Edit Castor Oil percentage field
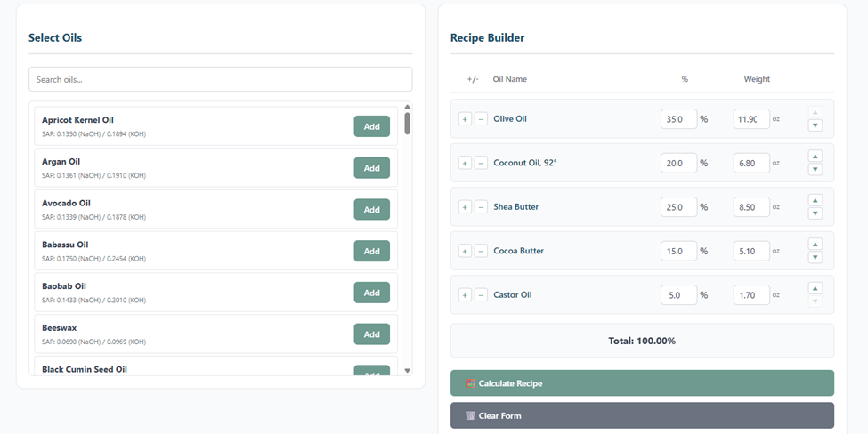The height and width of the screenshot is (434, 868). [678, 295]
